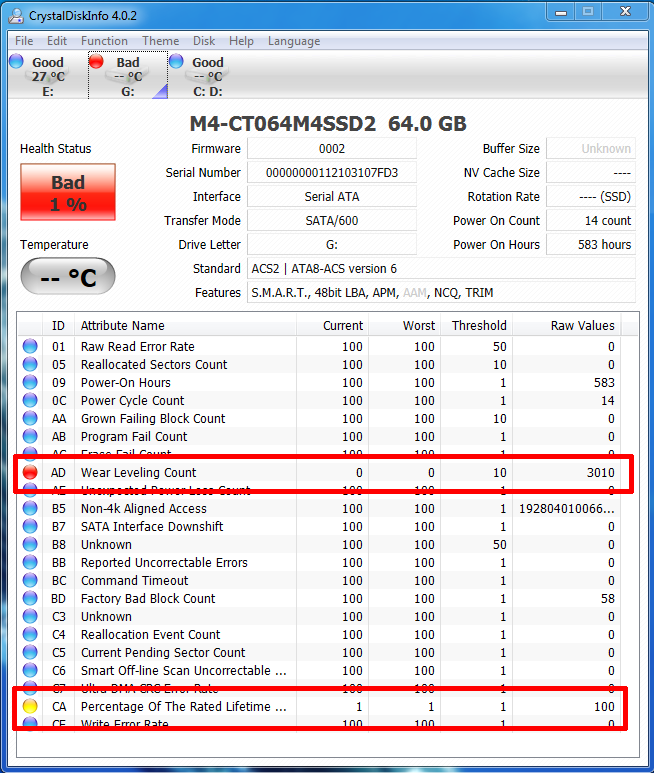This screenshot has height=773, width=654.
Task: Select the Percentage Of The Rated Lifetime text
Action: 183,706
